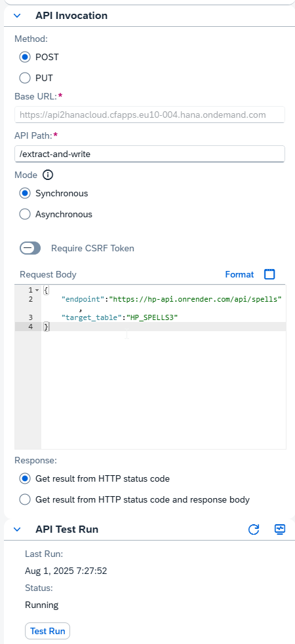Click line number 3 in editor gutter
The image size is (295, 644).
click(x=30, y=317)
